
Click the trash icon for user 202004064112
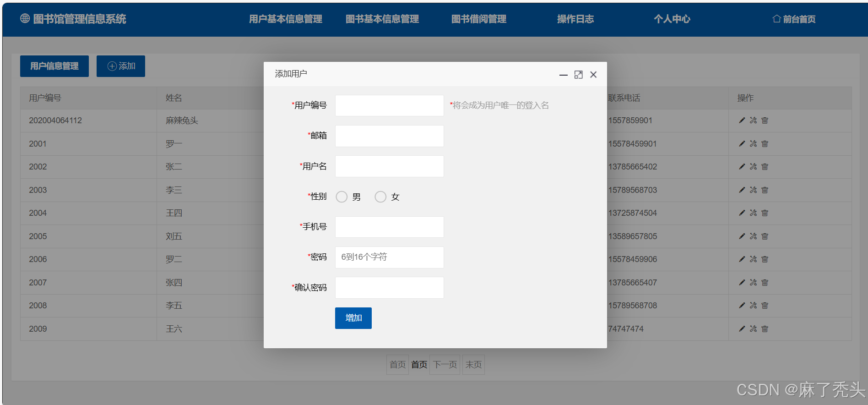(x=765, y=120)
